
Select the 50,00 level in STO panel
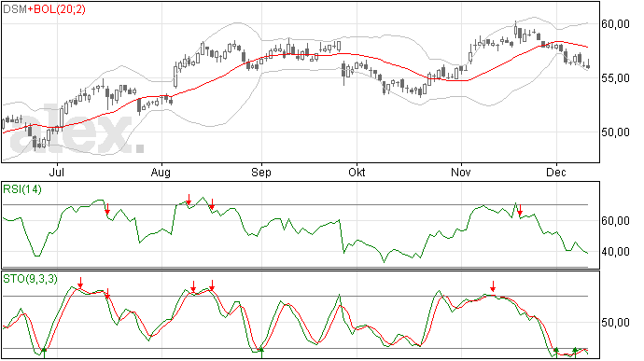pyautogui.click(x=615, y=323)
